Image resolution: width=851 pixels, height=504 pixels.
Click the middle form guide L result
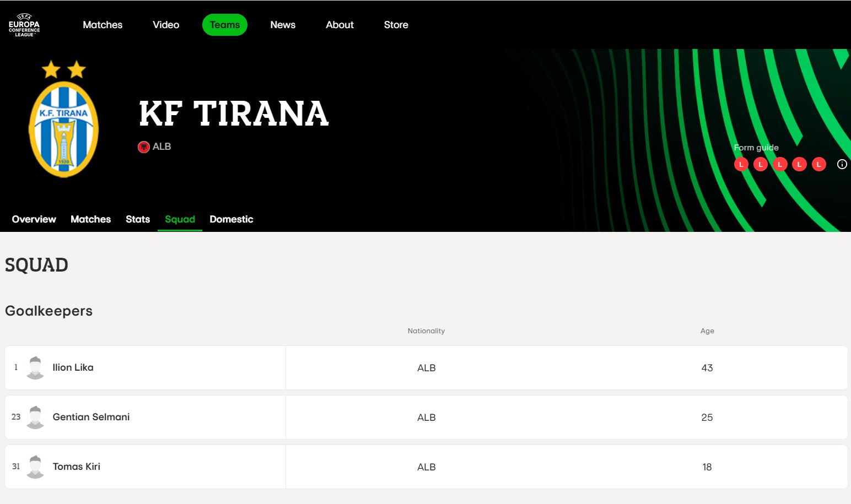click(780, 164)
